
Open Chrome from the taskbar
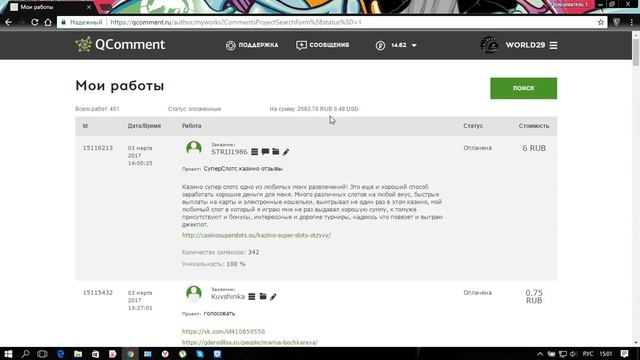click(x=130, y=354)
